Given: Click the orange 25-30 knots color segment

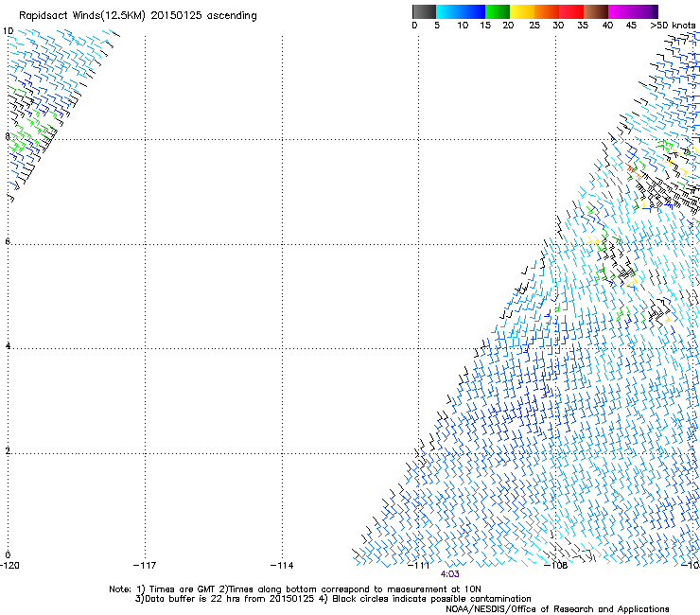Looking at the screenshot, I should (x=547, y=11).
